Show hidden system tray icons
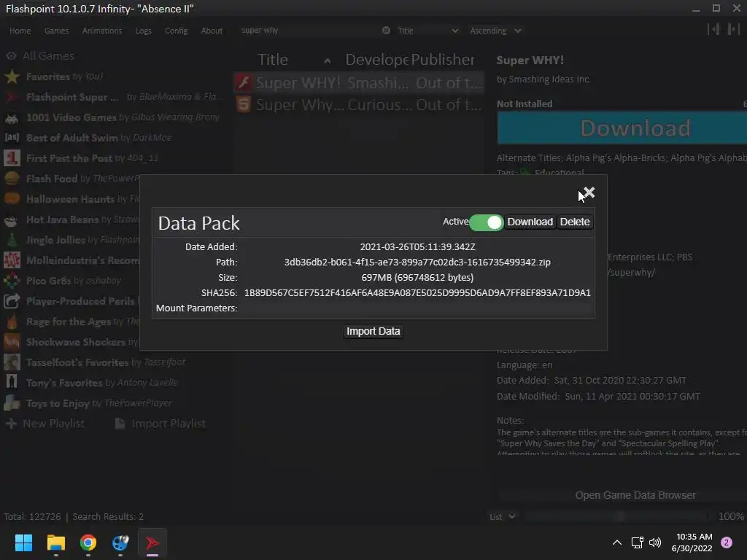This screenshot has width=747, height=560. (617, 542)
